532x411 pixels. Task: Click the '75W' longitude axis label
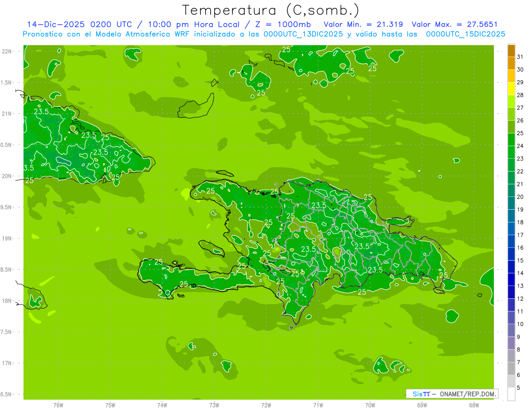click(x=110, y=405)
